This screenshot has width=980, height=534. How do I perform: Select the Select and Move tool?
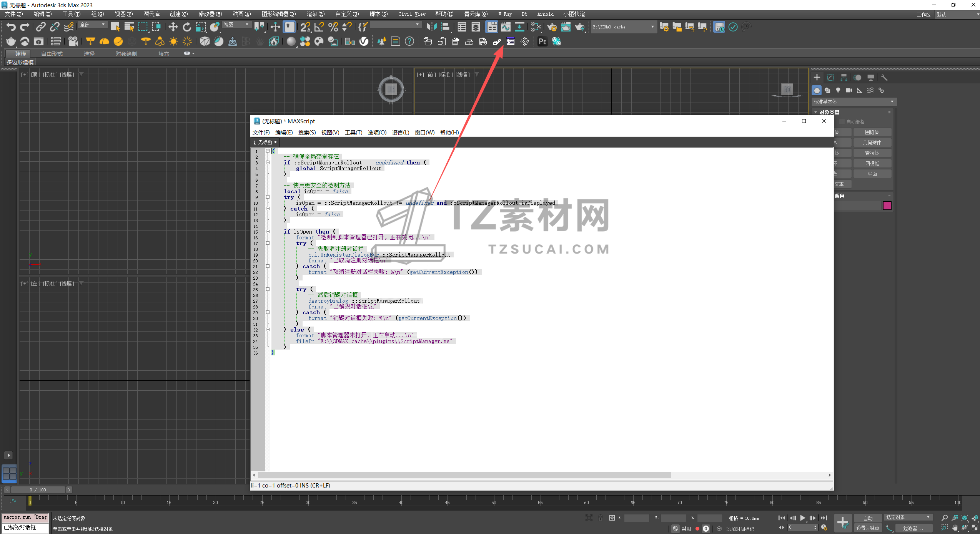(x=173, y=27)
